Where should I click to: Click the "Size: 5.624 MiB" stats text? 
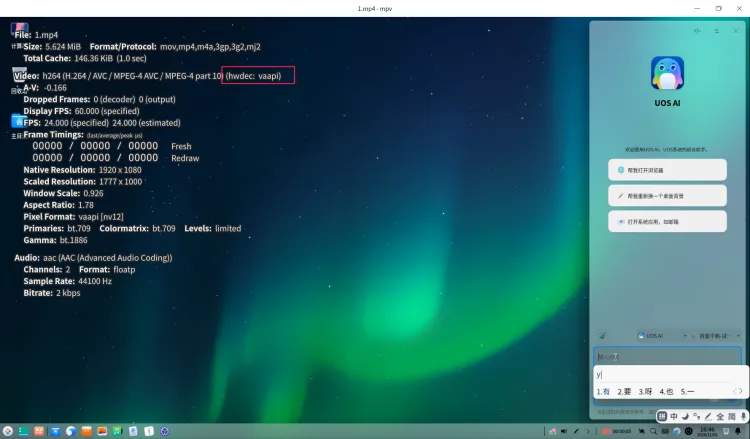[x=52, y=47]
